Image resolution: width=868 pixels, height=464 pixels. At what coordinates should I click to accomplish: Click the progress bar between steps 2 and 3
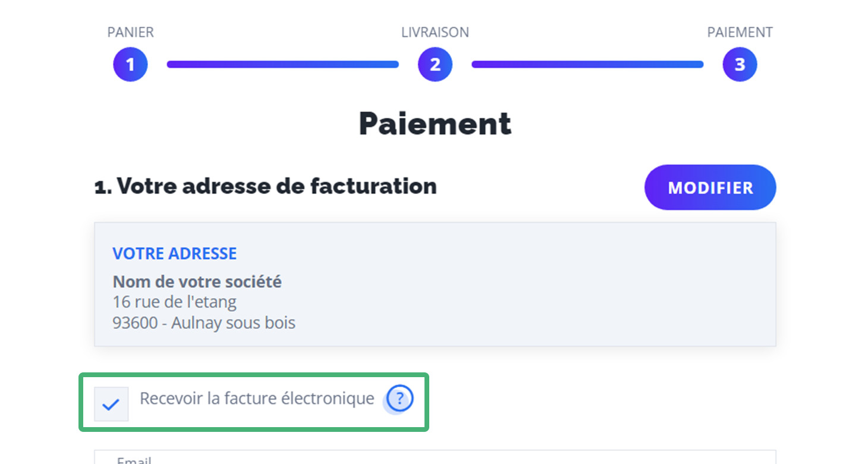click(587, 64)
